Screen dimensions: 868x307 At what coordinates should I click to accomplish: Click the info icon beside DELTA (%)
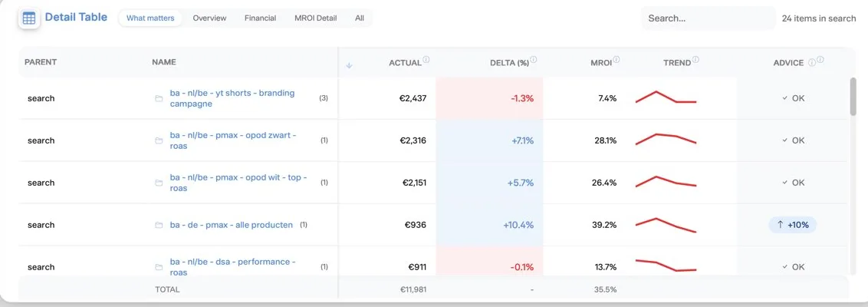tap(534, 60)
